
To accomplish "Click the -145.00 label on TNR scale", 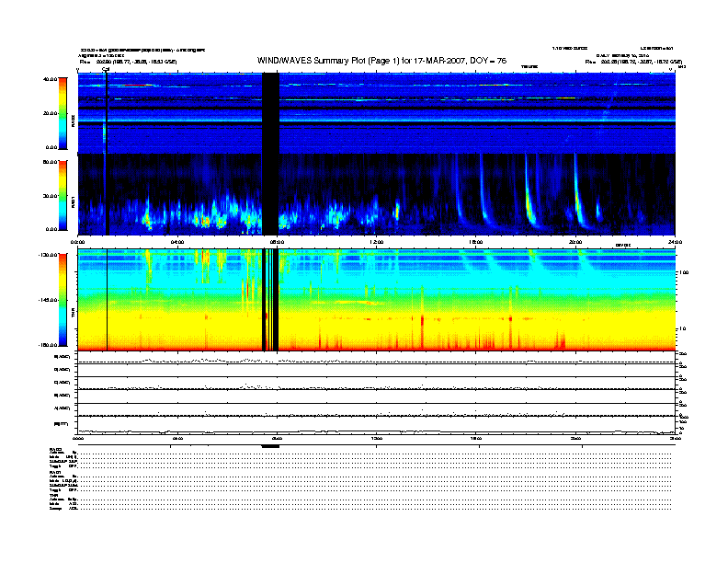I will pos(48,300).
